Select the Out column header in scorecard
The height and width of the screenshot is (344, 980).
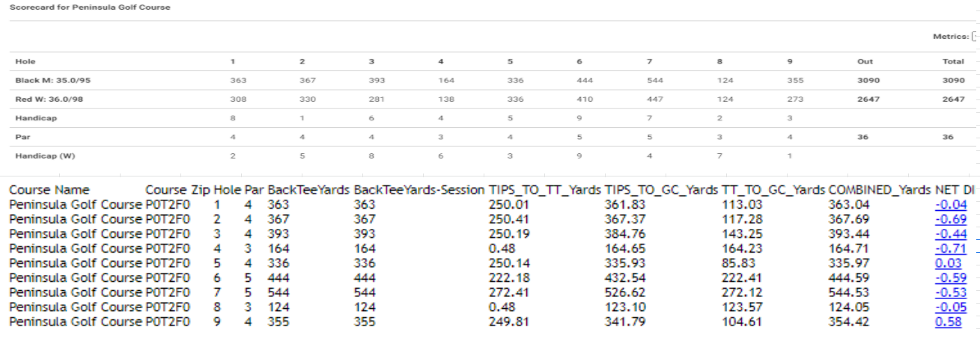pos(865,61)
